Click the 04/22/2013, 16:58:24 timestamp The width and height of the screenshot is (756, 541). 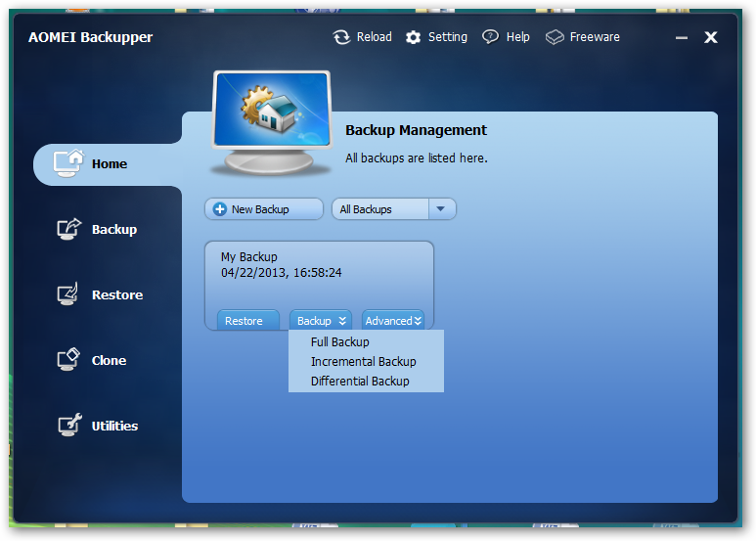click(281, 273)
